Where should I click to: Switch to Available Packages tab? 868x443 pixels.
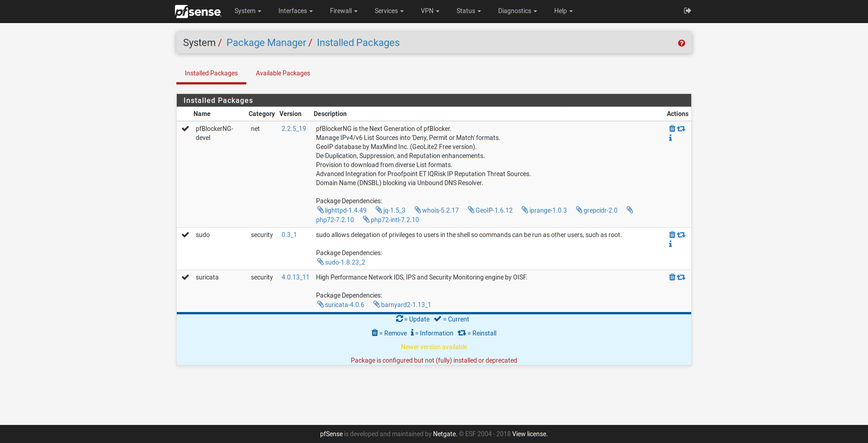tap(283, 73)
